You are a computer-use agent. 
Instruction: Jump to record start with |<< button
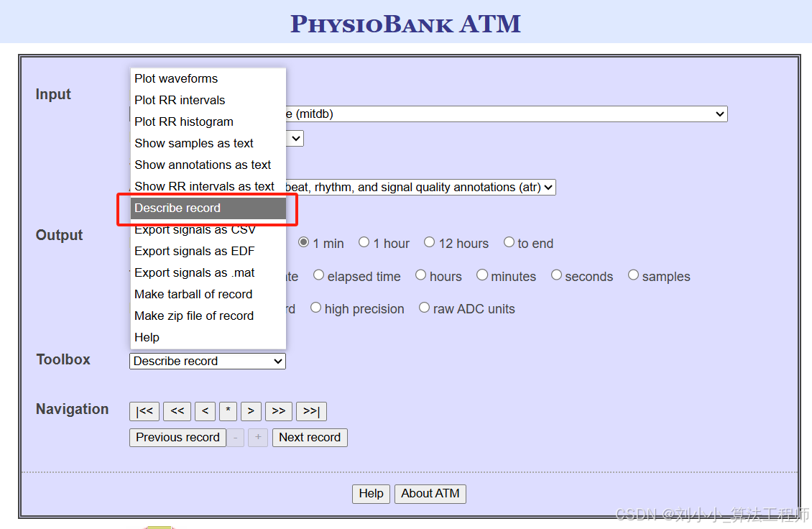[x=144, y=411]
